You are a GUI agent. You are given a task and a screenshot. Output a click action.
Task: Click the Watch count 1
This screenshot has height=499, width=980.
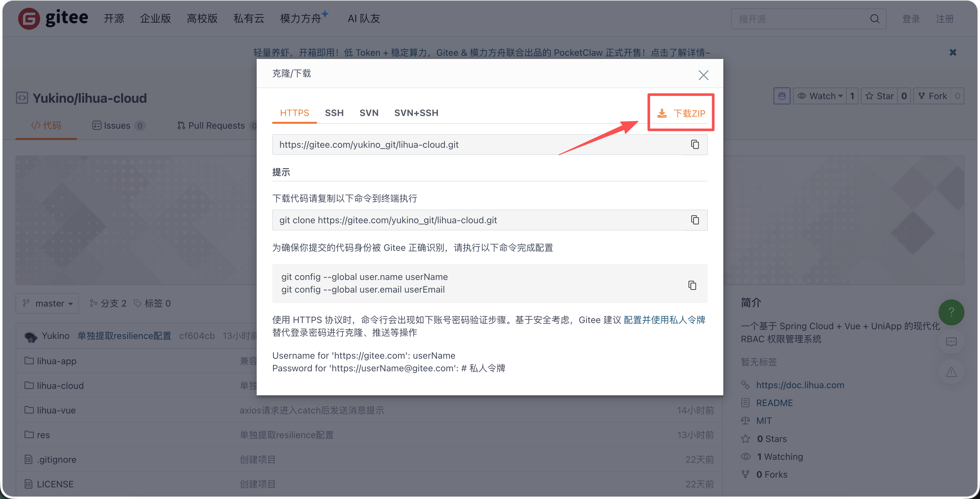point(852,96)
